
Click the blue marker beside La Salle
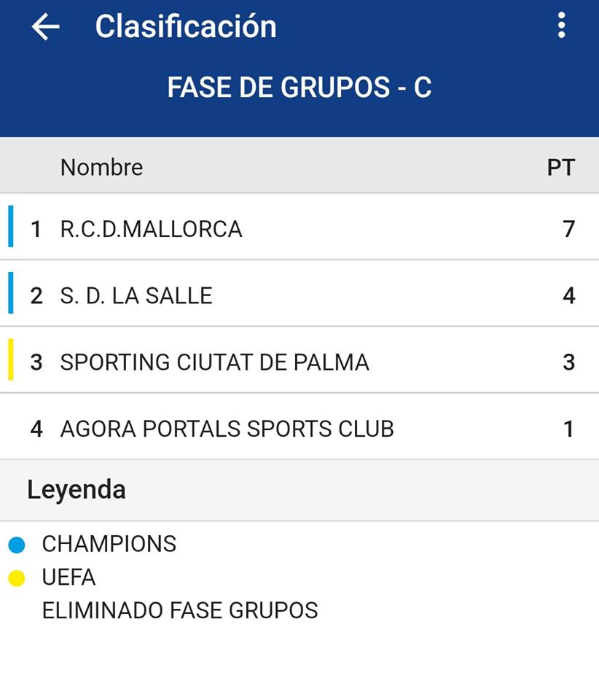pyautogui.click(x=11, y=292)
